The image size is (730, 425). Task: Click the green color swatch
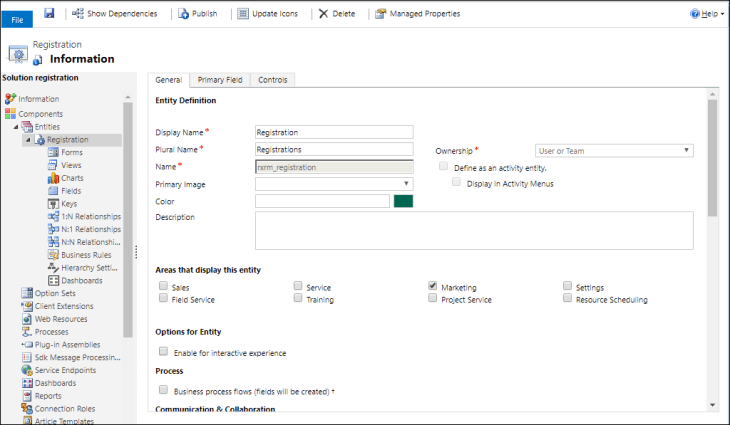(403, 201)
